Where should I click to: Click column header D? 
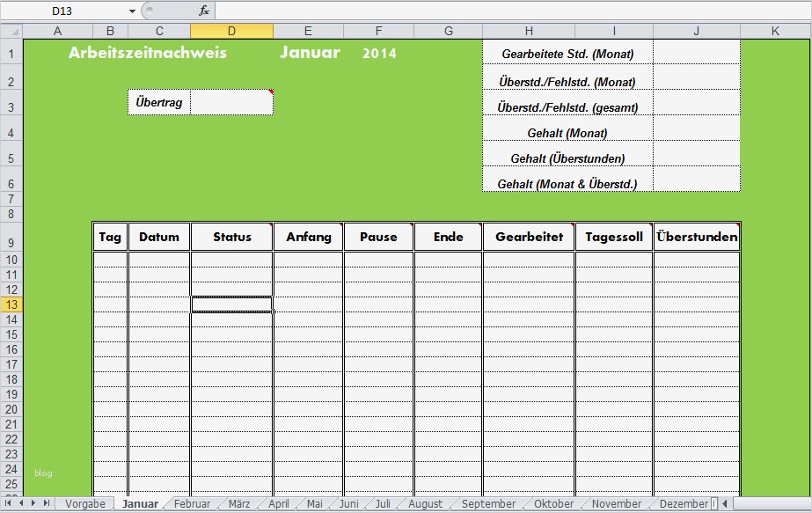(x=231, y=29)
